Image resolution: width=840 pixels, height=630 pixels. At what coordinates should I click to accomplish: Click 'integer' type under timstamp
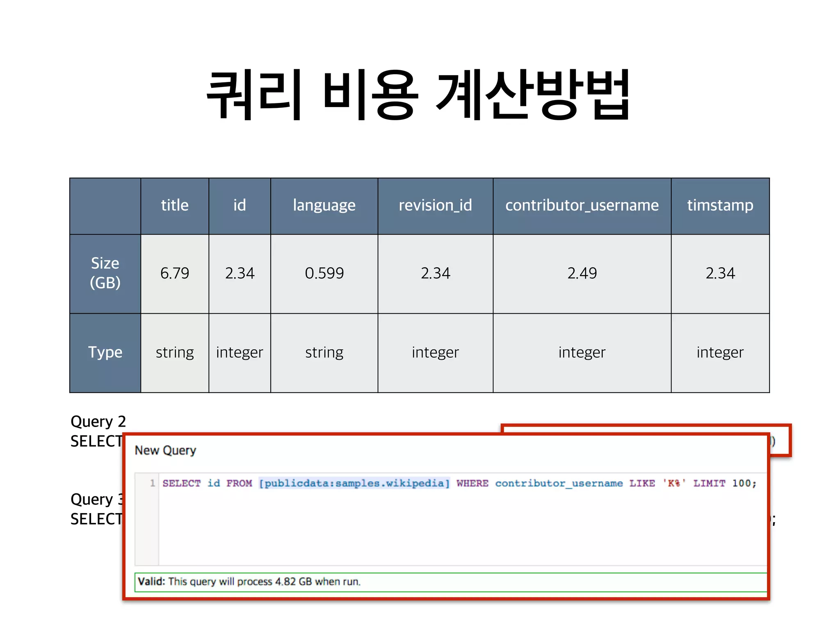click(720, 353)
